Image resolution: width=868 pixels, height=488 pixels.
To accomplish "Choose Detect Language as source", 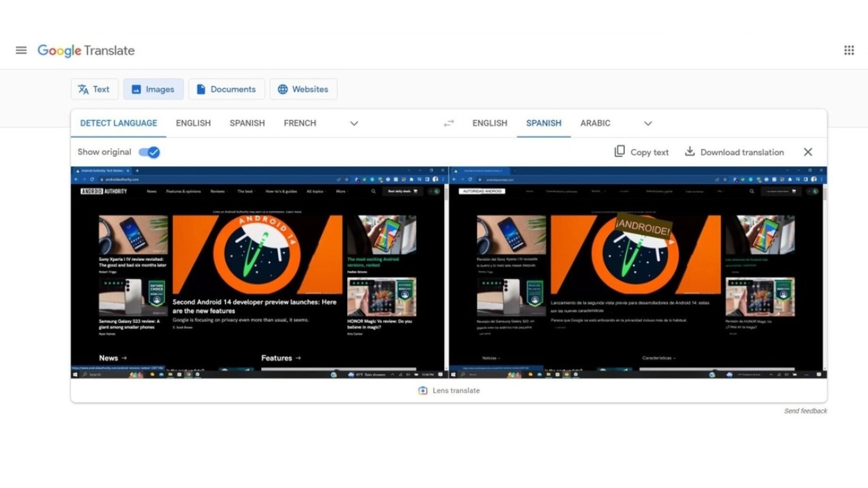I will 119,123.
